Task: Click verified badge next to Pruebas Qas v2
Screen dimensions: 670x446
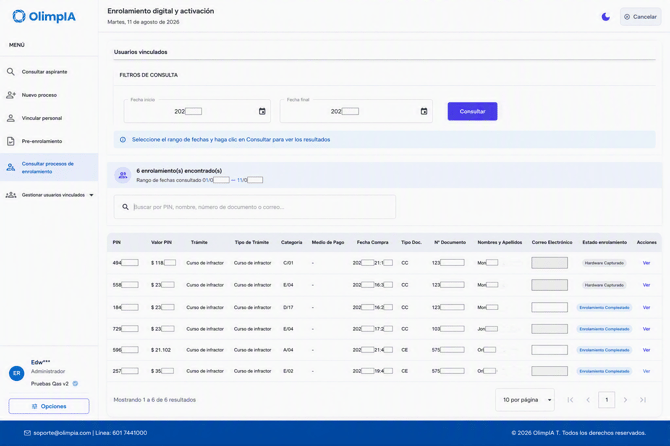Action: 75,383
